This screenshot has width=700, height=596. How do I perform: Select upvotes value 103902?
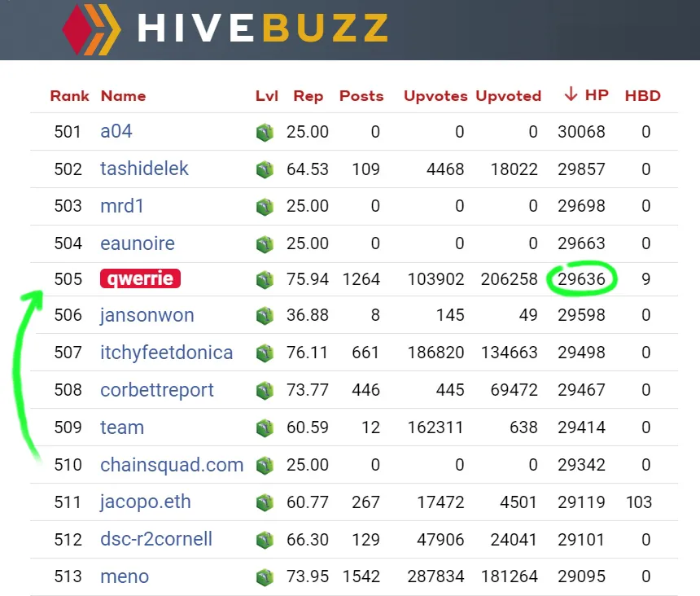[435, 279]
